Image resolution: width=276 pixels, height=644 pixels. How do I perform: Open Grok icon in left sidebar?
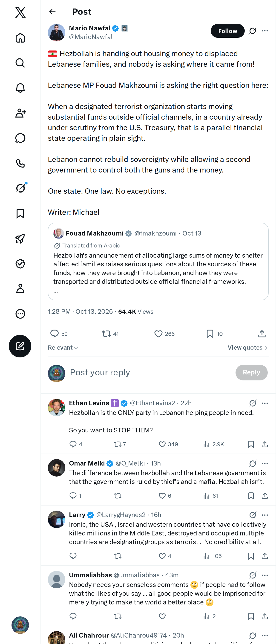coord(20,188)
